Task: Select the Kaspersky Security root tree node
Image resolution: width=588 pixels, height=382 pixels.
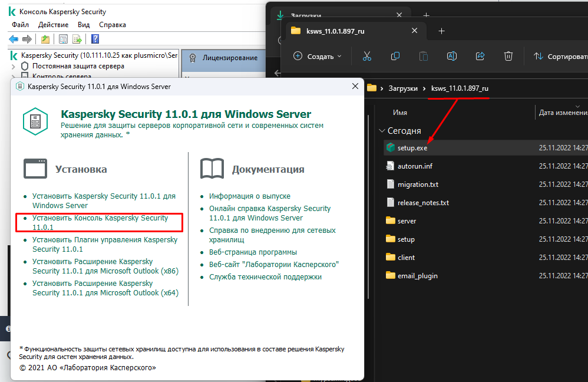Action: (99, 55)
